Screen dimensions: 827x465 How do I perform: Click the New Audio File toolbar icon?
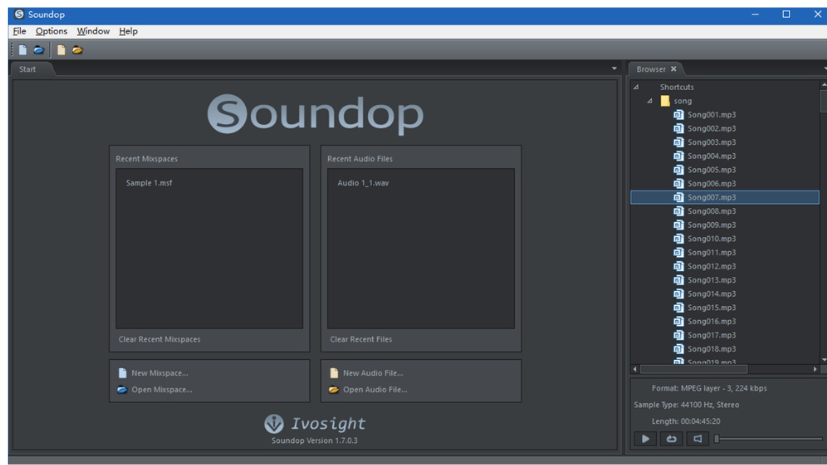tap(61, 50)
